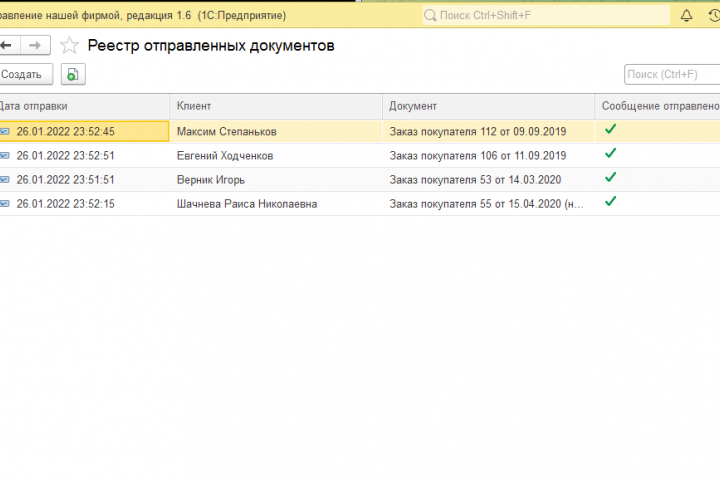Select client Верник Игорь
The image size is (720, 480).
coord(211,180)
